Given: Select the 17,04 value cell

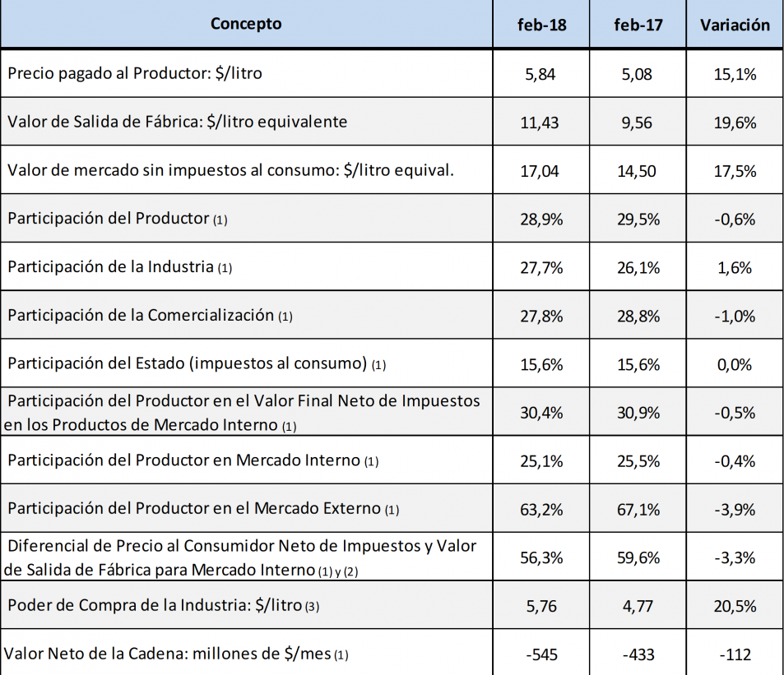Looking at the screenshot, I should tap(541, 170).
